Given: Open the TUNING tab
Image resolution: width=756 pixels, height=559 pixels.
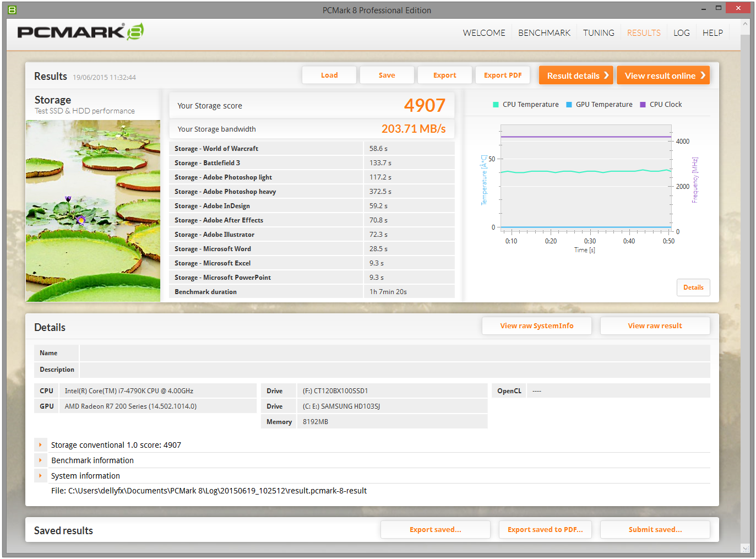Looking at the screenshot, I should pos(599,33).
